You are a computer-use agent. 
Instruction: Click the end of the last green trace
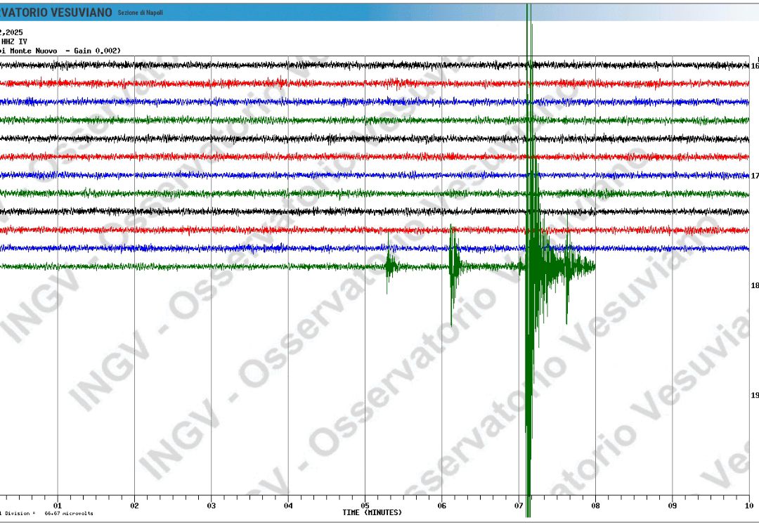pyautogui.click(x=595, y=266)
